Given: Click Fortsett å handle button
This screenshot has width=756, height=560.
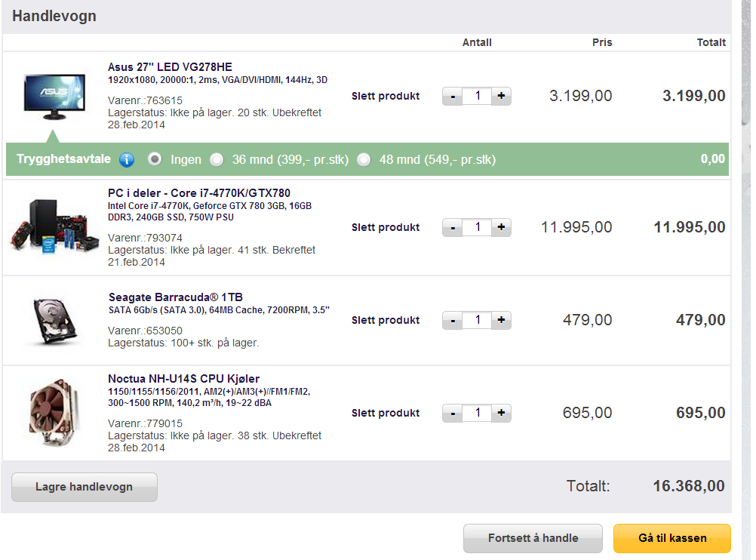Looking at the screenshot, I should [x=533, y=538].
